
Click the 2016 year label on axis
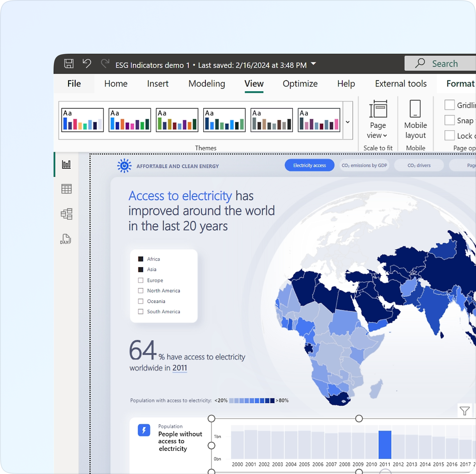[452, 464]
